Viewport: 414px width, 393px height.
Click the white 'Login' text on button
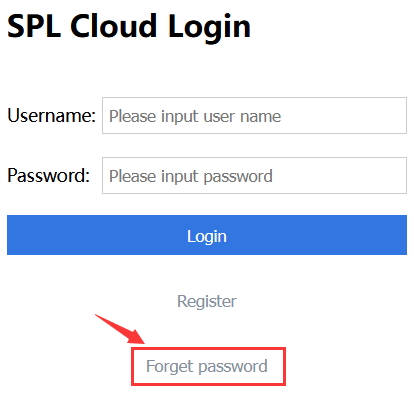click(207, 237)
